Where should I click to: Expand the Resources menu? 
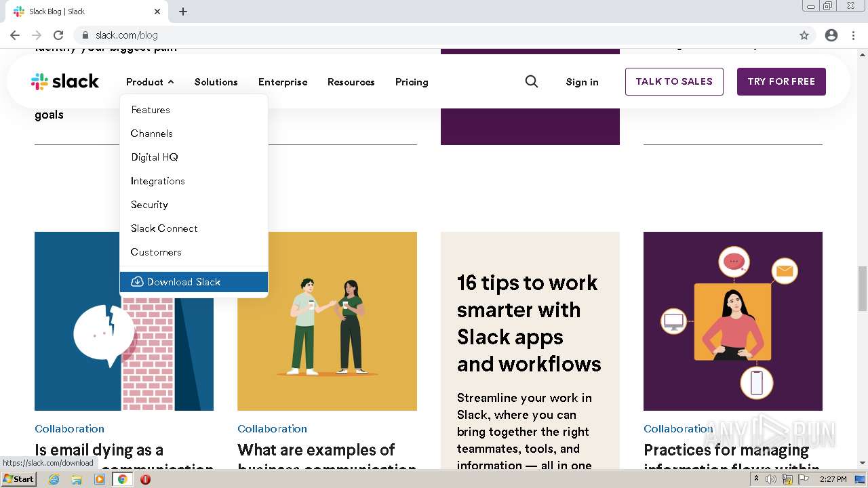tap(351, 82)
